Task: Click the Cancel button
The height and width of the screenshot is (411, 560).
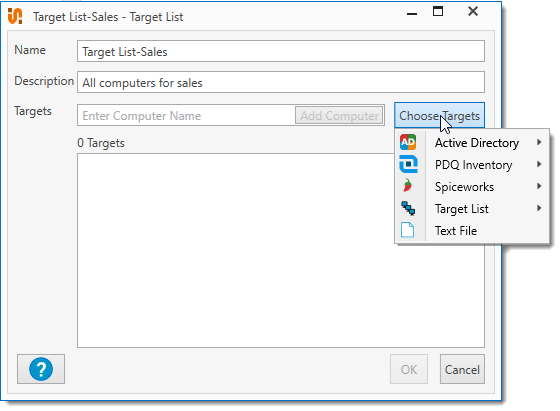Action: tap(462, 369)
